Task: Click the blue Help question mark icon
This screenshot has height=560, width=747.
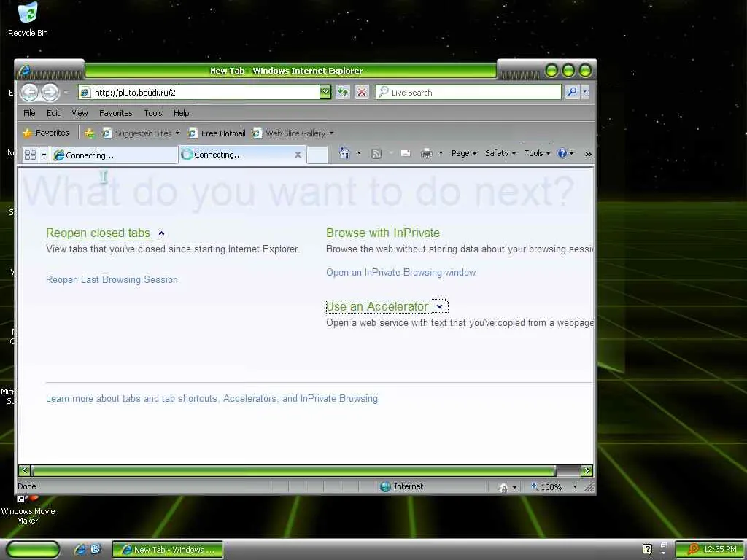Action: [x=562, y=153]
